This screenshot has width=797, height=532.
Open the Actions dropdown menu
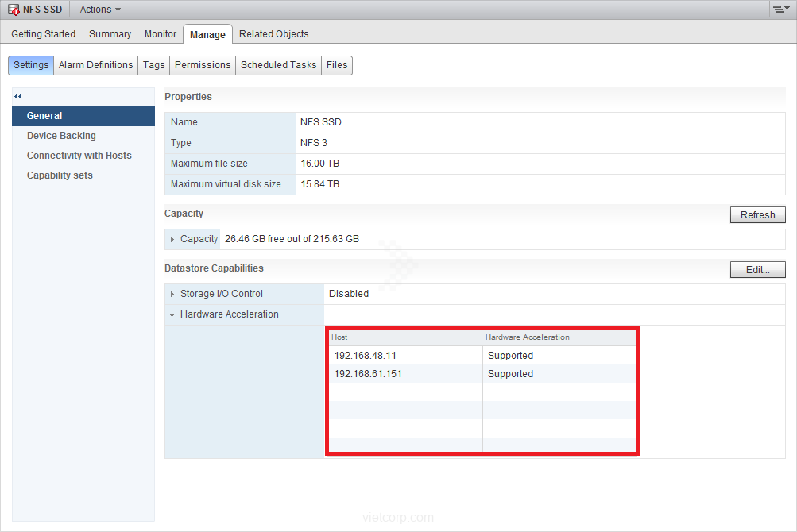click(100, 10)
